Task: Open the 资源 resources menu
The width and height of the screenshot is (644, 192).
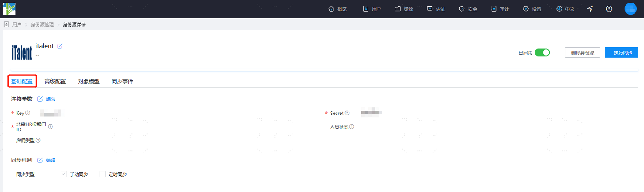Action: (404, 9)
